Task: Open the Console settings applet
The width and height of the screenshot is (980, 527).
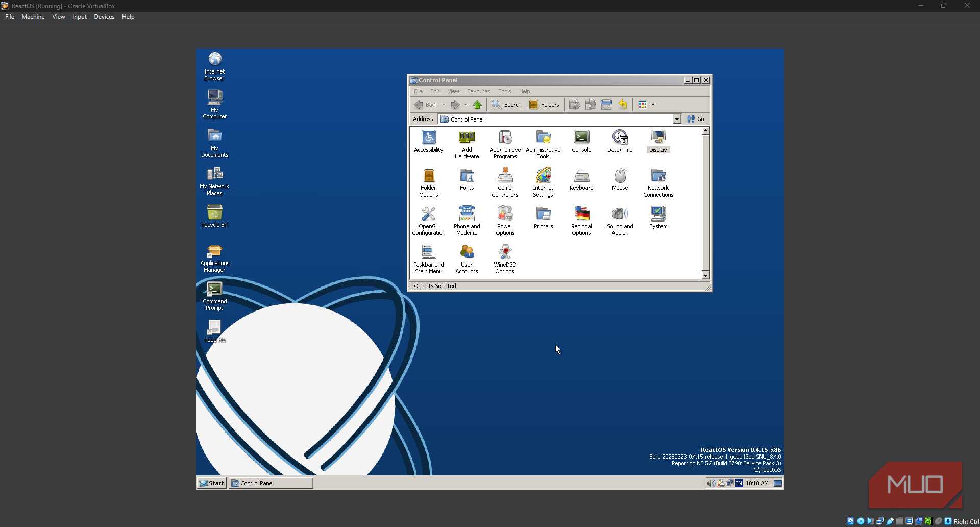Action: (x=581, y=141)
